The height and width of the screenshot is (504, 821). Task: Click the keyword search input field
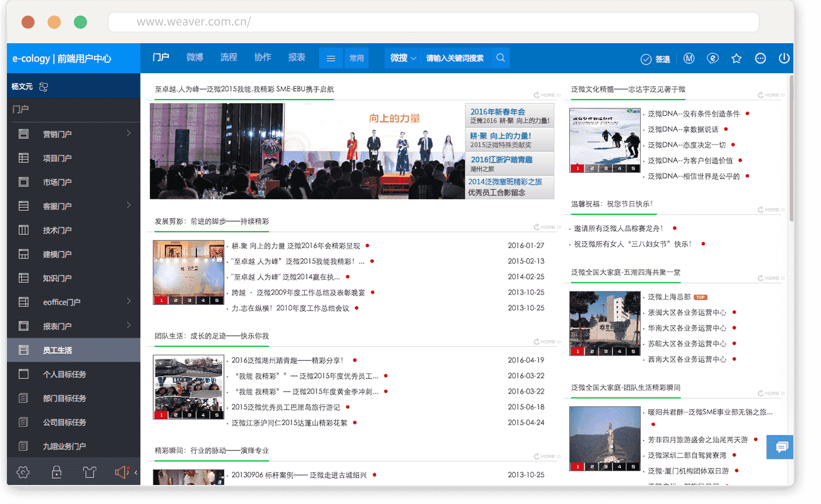455,58
